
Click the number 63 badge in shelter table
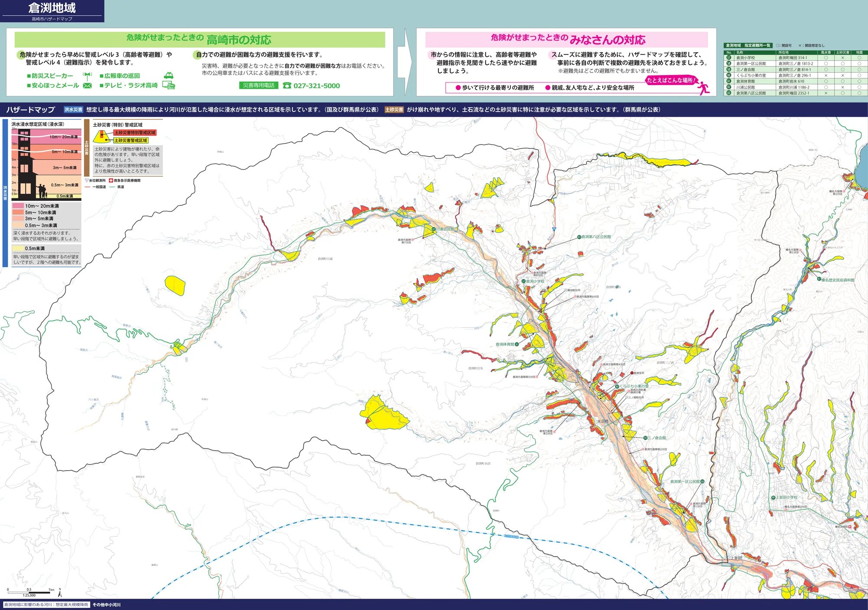click(729, 93)
